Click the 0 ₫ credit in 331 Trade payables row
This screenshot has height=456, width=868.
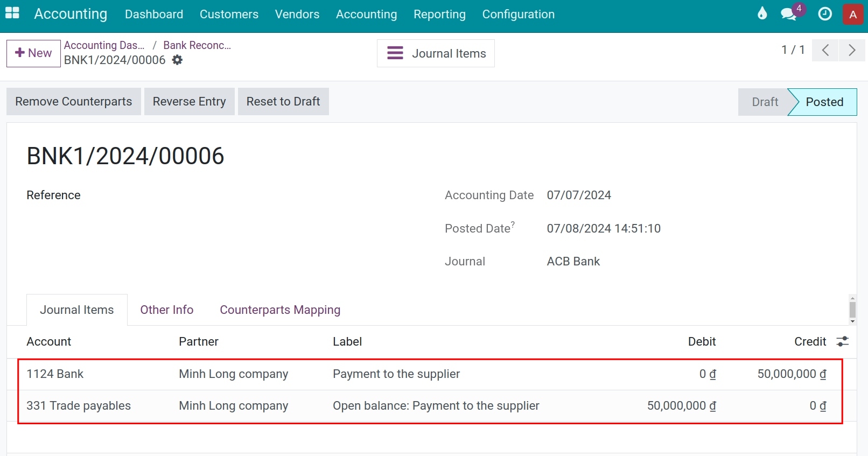coord(818,405)
